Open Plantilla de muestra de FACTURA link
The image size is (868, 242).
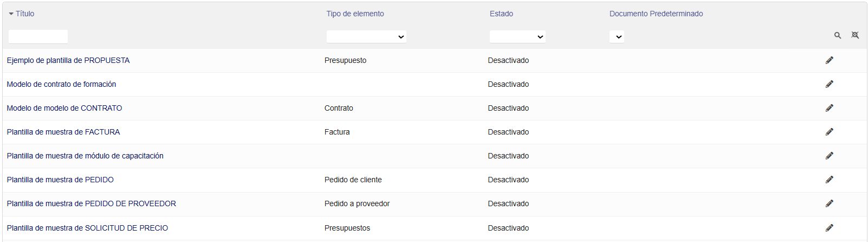pyautogui.click(x=63, y=132)
